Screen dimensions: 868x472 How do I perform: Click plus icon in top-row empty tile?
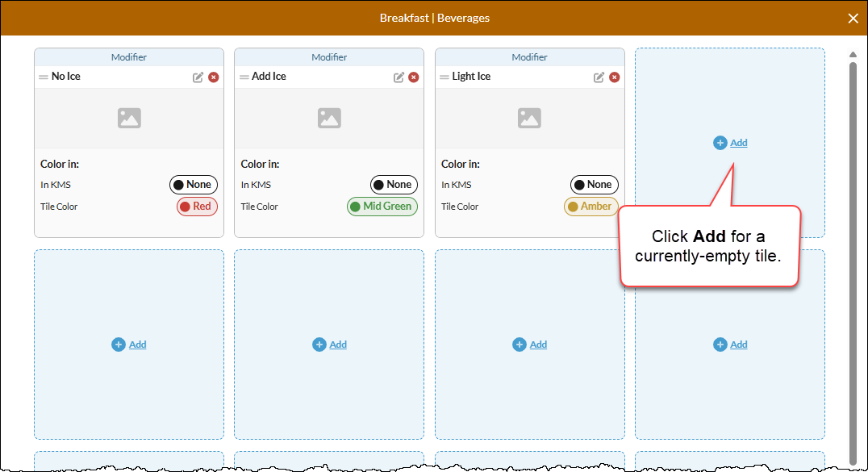tap(720, 143)
